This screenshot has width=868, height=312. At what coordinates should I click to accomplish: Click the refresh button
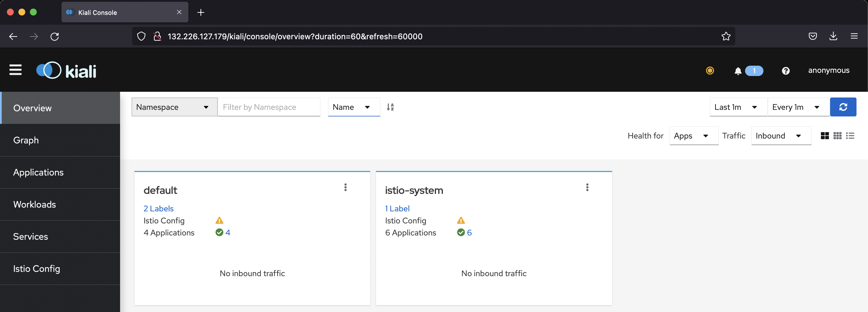843,107
